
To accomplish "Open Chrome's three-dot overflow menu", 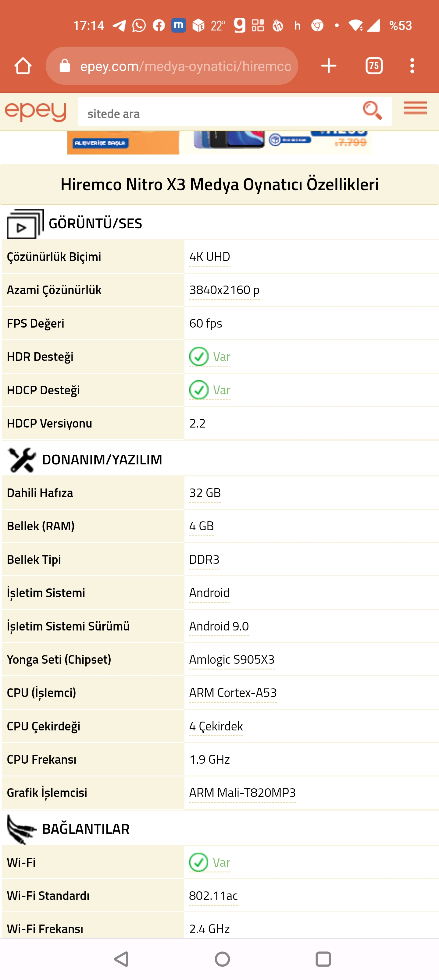I will (x=412, y=66).
